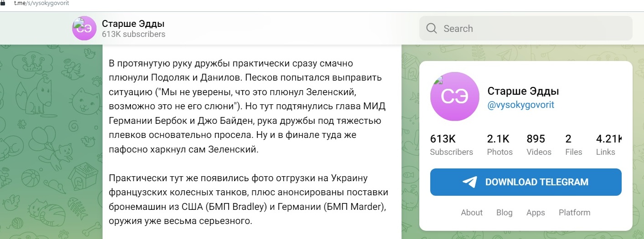Click the paper plane Telegram icon
644x239 pixels.
(469, 182)
